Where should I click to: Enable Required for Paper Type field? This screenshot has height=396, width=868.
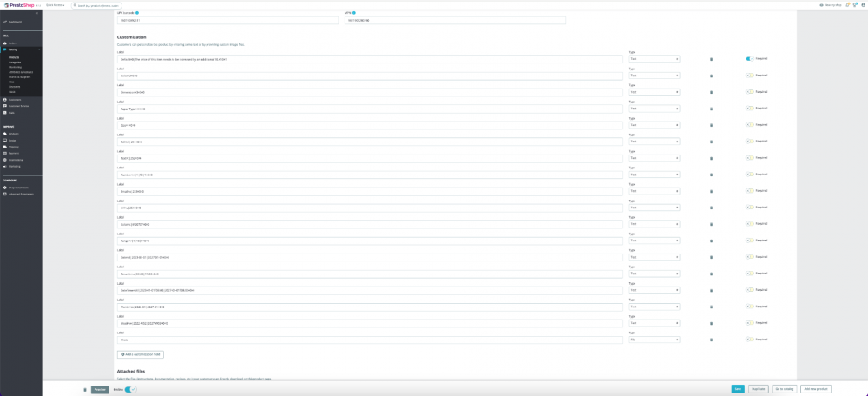(x=750, y=108)
